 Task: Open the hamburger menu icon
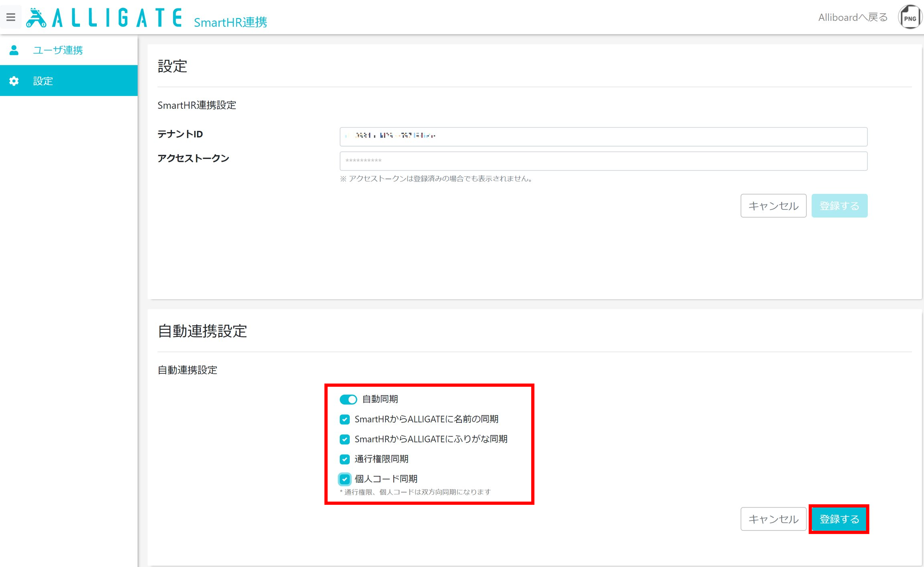[x=11, y=17]
